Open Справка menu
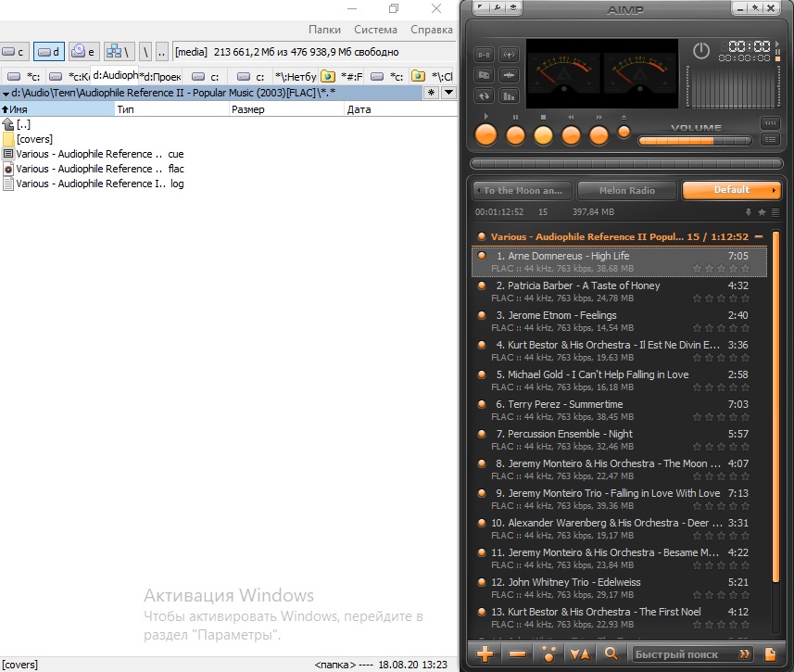Image resolution: width=794 pixels, height=672 pixels. tap(432, 30)
